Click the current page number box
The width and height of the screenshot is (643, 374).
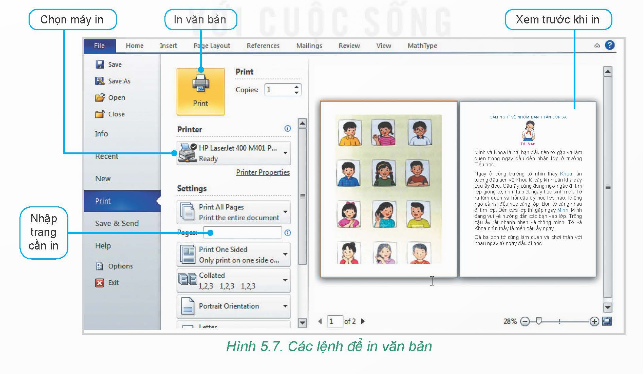(x=335, y=322)
